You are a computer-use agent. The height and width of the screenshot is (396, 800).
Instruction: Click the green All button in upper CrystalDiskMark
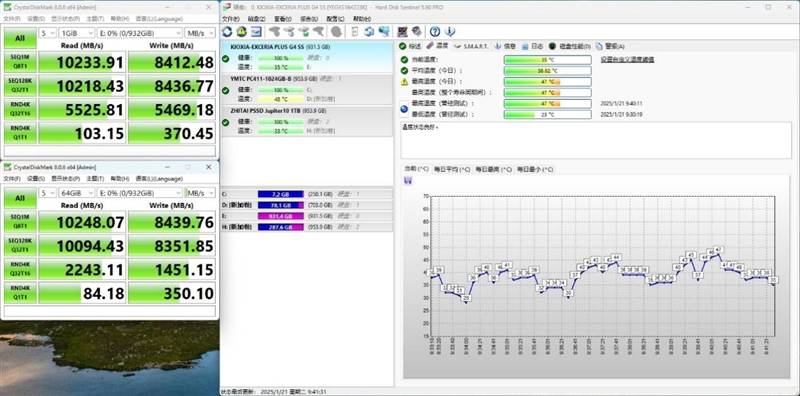point(19,38)
